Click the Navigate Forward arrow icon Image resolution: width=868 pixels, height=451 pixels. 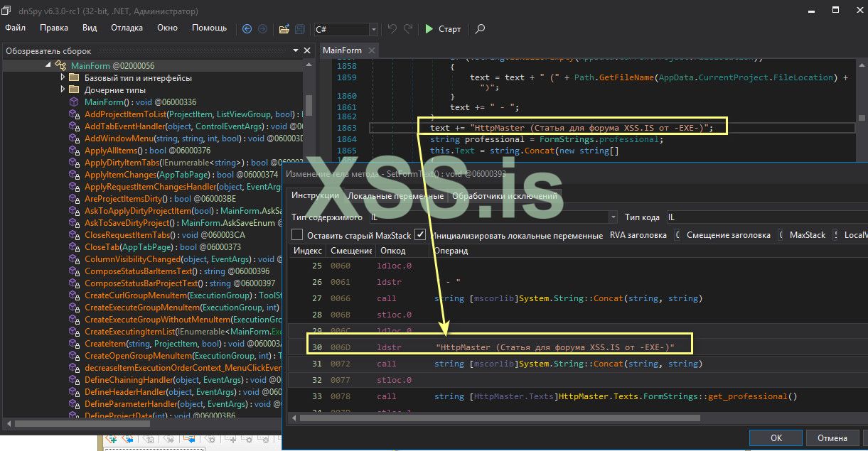[262, 29]
